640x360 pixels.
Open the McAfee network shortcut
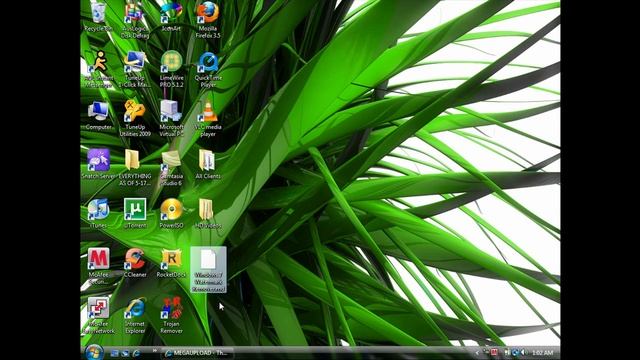click(98, 315)
